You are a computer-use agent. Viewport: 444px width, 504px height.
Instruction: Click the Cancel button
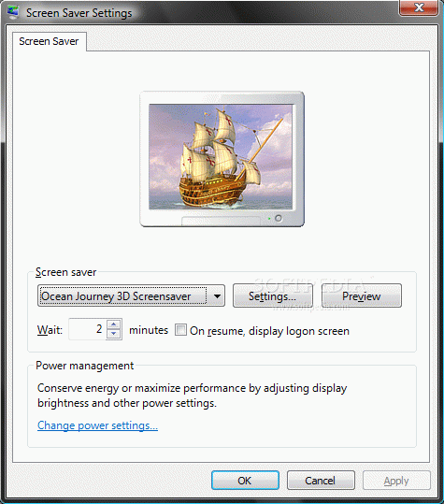pyautogui.click(x=321, y=481)
